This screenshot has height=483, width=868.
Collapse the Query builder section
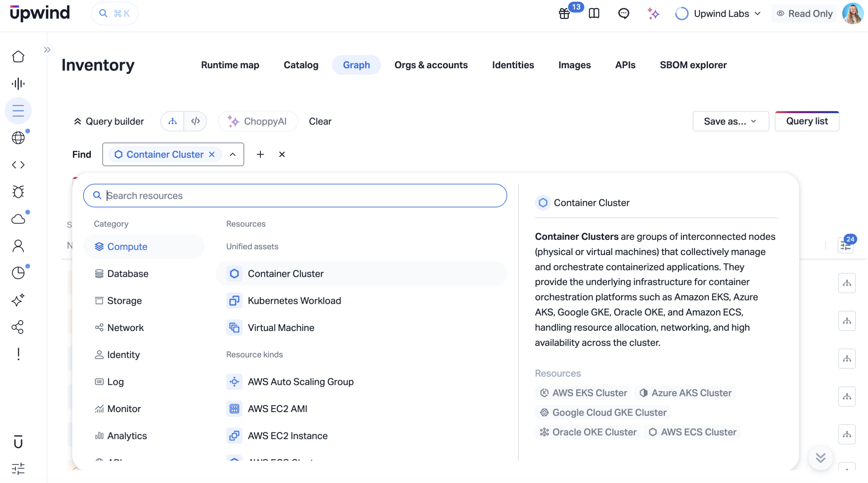pos(109,121)
